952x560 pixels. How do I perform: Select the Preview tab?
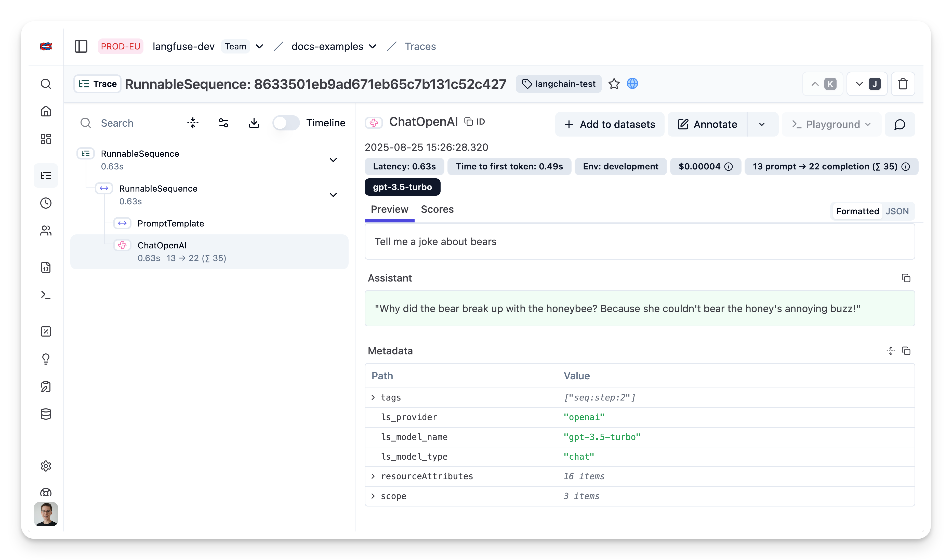[x=389, y=209]
